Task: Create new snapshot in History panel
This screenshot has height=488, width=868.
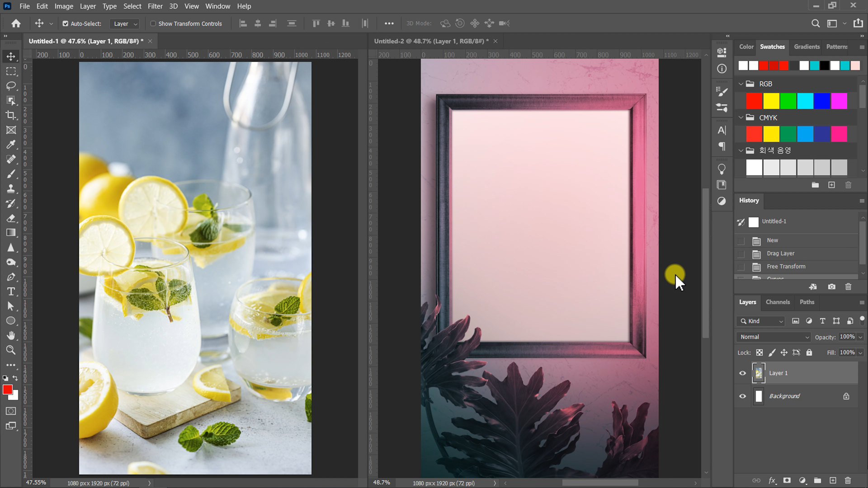Action: (831, 287)
